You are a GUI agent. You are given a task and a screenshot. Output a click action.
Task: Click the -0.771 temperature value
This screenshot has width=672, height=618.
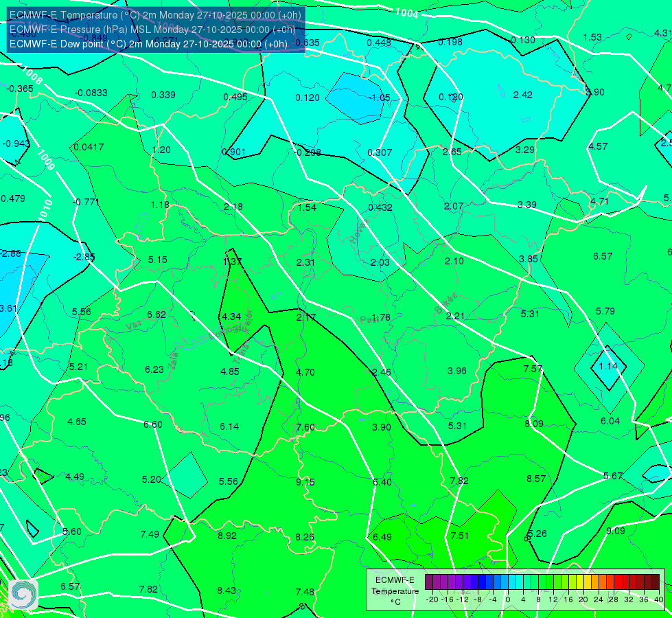(x=86, y=202)
